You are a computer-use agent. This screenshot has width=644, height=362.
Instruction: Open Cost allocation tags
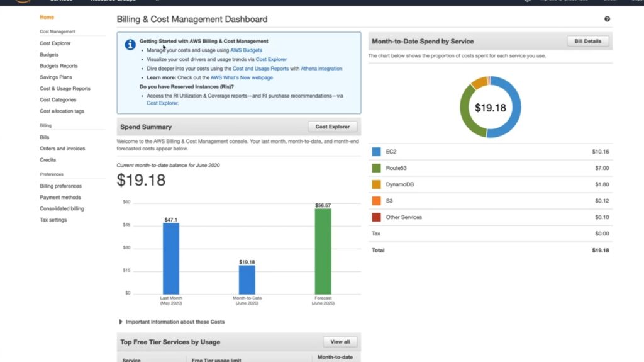(x=62, y=111)
